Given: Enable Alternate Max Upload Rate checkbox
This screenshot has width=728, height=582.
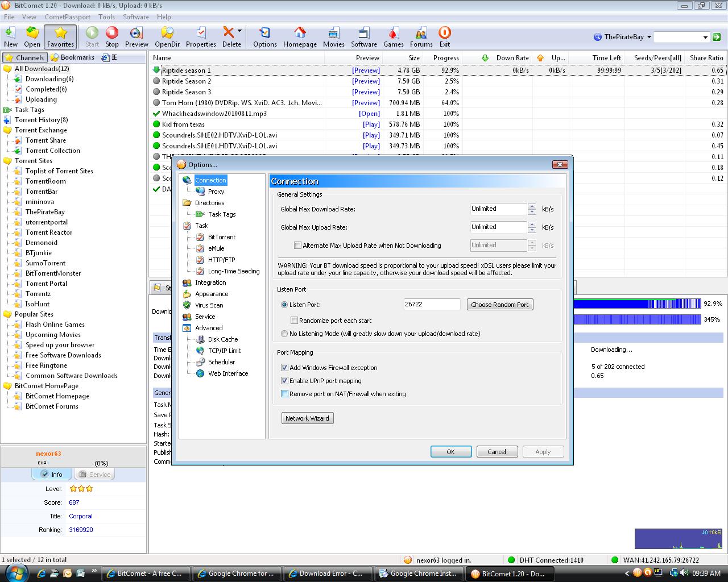Looking at the screenshot, I should [297, 246].
